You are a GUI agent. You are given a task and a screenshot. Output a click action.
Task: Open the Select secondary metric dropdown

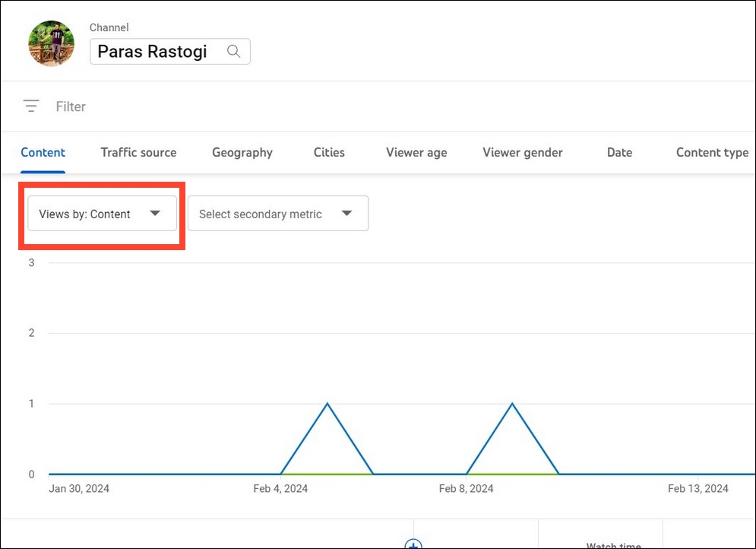pos(277,214)
